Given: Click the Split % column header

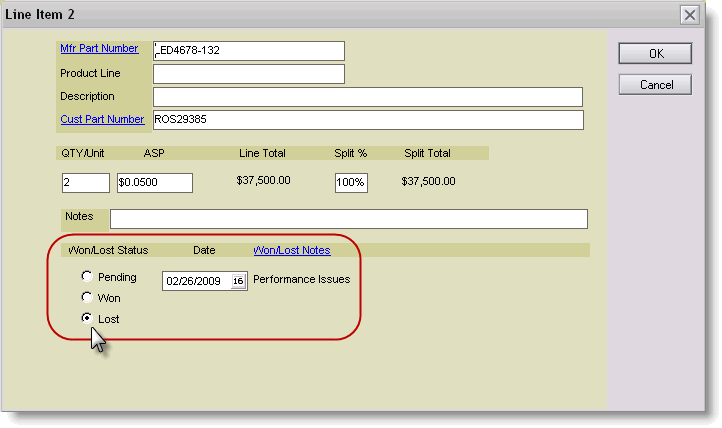Looking at the screenshot, I should tap(350, 153).
